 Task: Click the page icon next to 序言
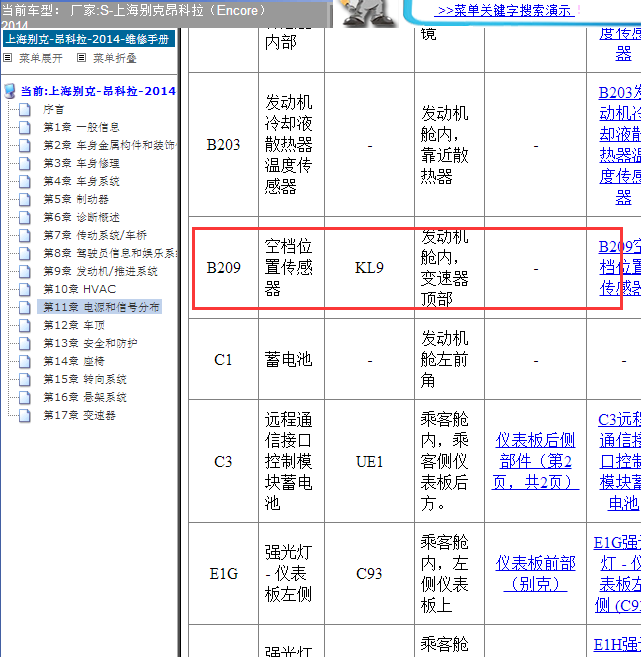(25, 109)
